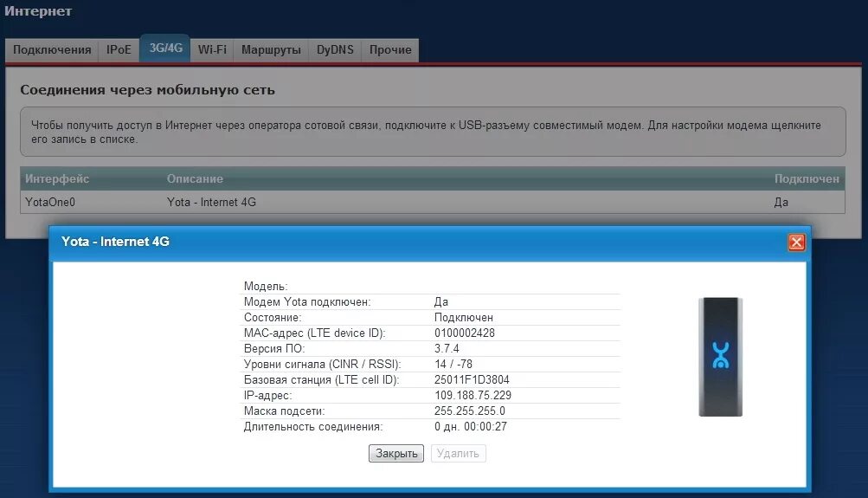Click the Да value in connections table

coord(781,202)
